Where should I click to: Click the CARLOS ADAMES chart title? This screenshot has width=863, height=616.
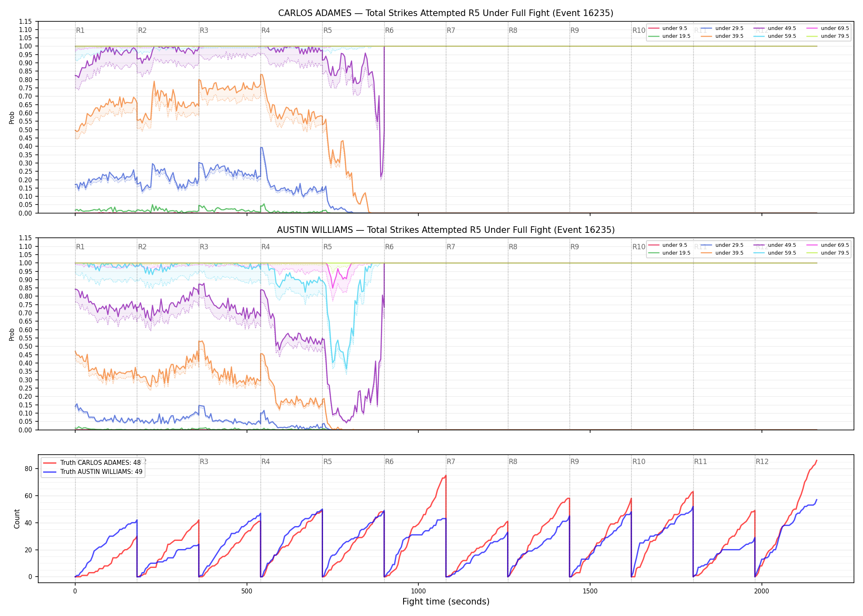click(445, 13)
